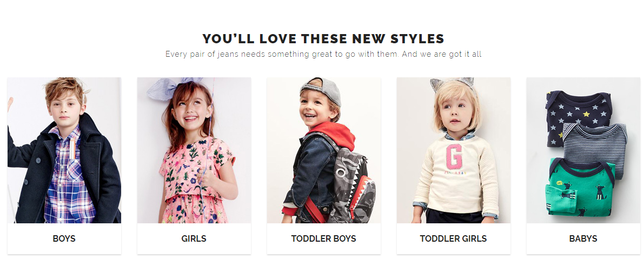This screenshot has height=259, width=644.
Task: Open the Boys category photo
Action: [64, 150]
